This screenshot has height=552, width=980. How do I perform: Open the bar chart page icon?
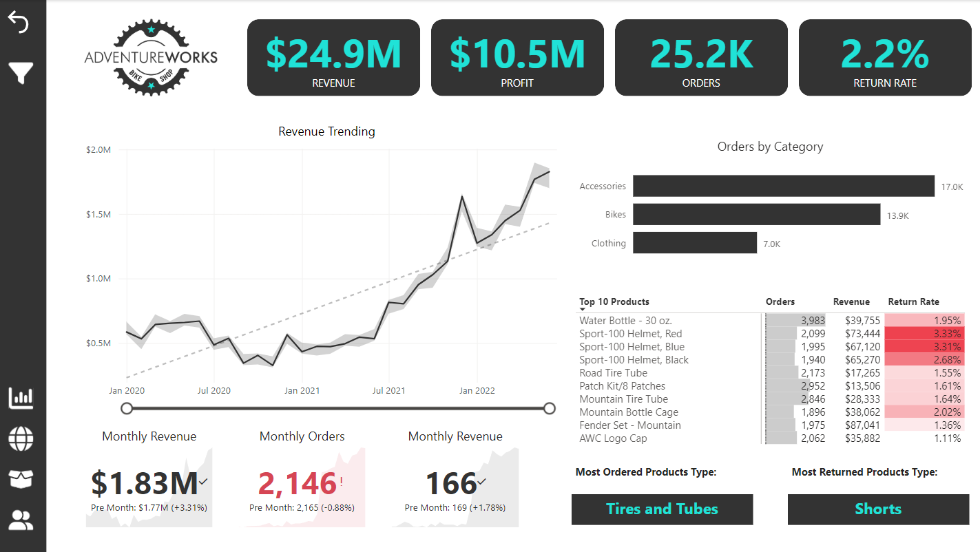tap(21, 398)
